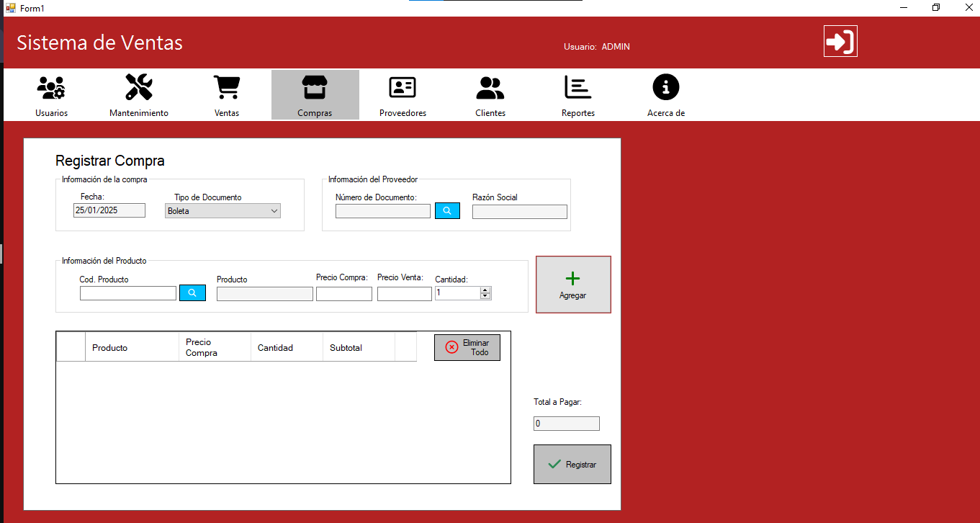980x523 pixels.
Task: Increase Cantidad with the up arrow
Action: (485, 290)
